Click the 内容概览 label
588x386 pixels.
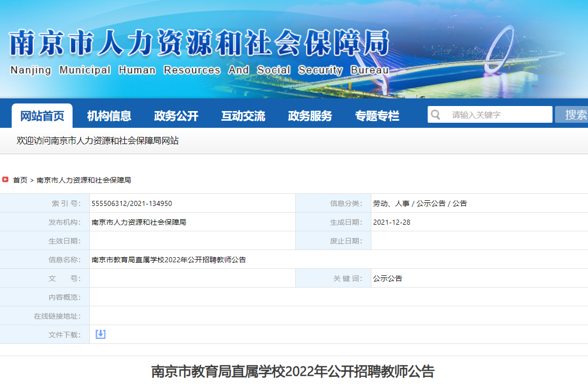[x=64, y=297]
